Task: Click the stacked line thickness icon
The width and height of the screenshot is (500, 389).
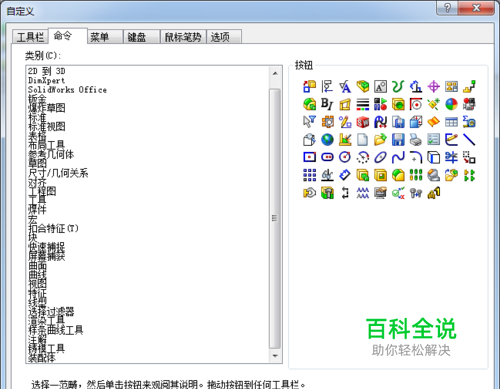Action: click(x=362, y=104)
